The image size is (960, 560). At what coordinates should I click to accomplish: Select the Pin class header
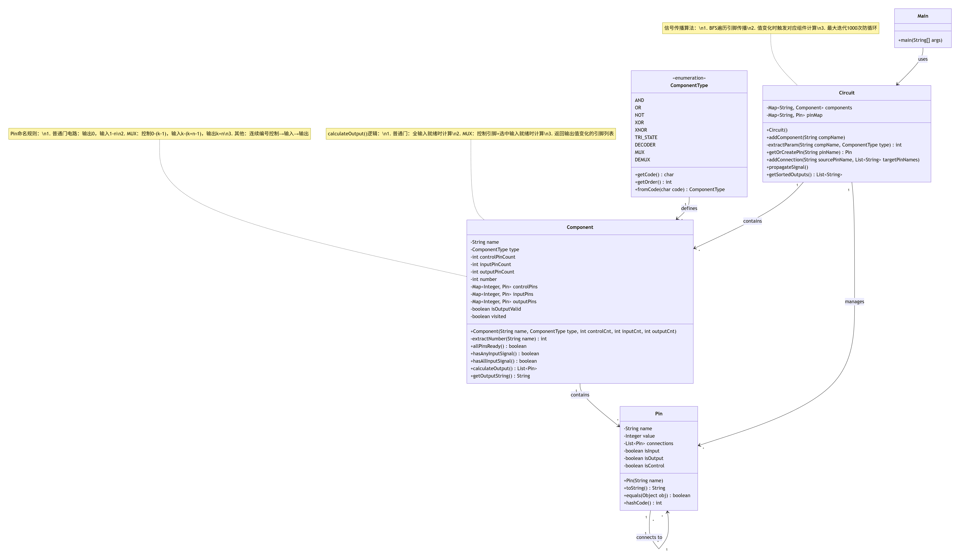click(658, 414)
